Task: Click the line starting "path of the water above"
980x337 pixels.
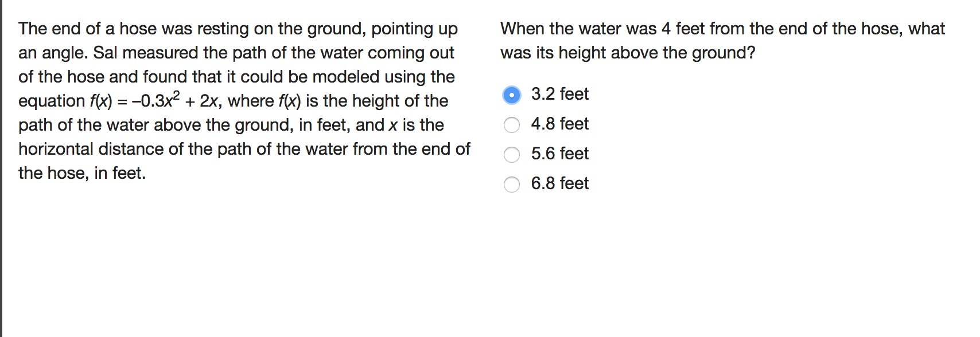Action: 231,125
